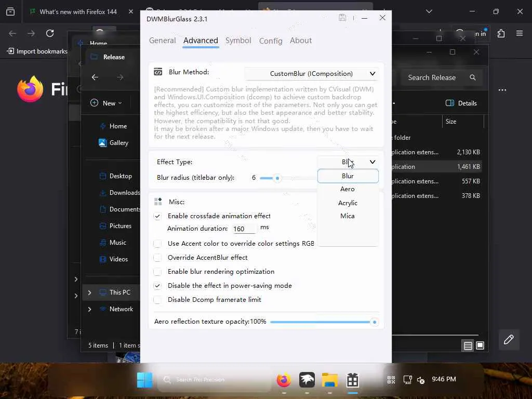Open the 9:46 PM clock
Screen dimensions: 532x399
(444, 379)
